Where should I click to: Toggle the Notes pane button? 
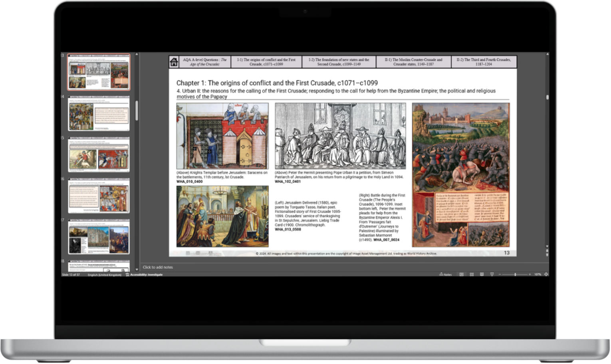click(x=445, y=275)
